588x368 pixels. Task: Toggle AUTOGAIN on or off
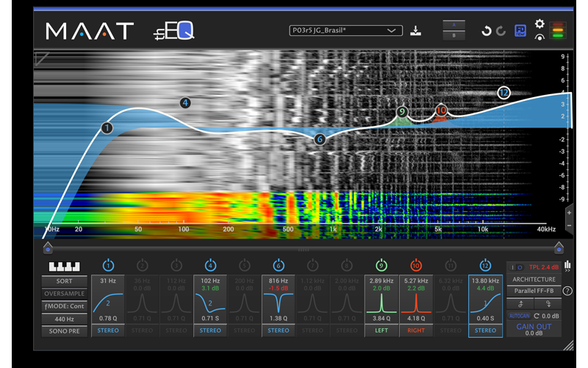tap(520, 316)
